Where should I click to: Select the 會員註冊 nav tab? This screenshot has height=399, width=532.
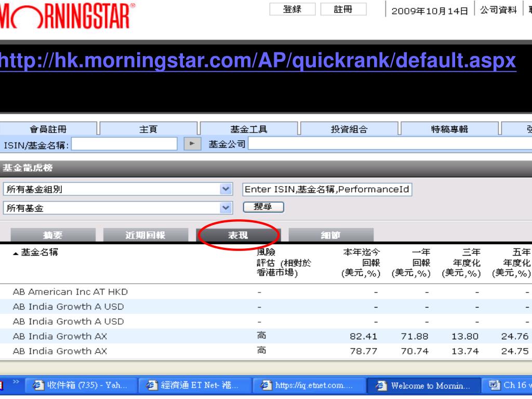click(x=48, y=129)
